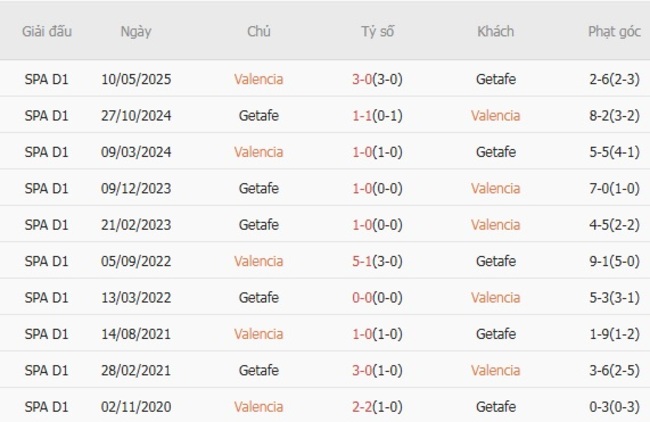650x422 pixels.
Task: Click the Valencia link dated 10/05/2025
Action: (258, 79)
